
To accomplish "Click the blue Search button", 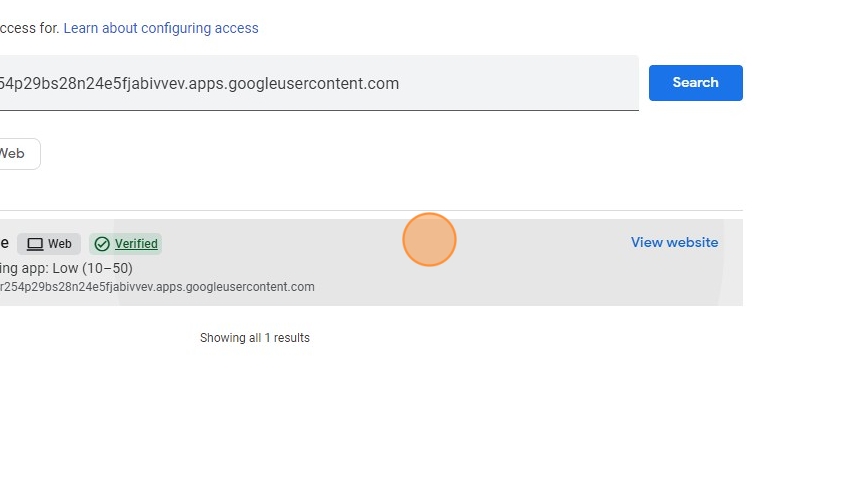I will 695,83.
